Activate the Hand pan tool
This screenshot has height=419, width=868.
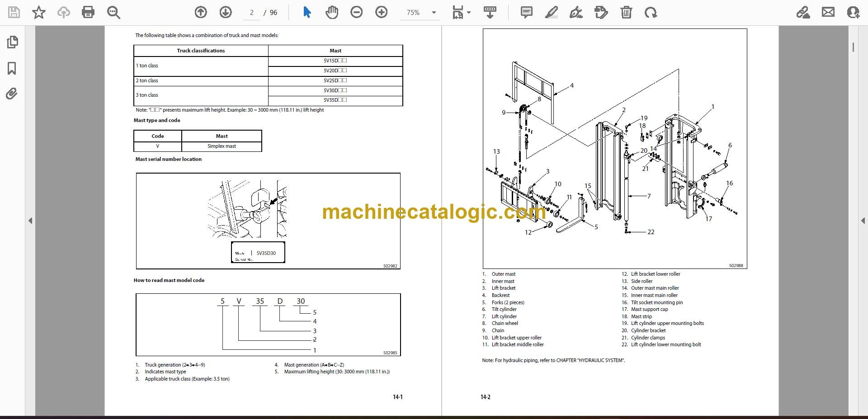tap(332, 12)
